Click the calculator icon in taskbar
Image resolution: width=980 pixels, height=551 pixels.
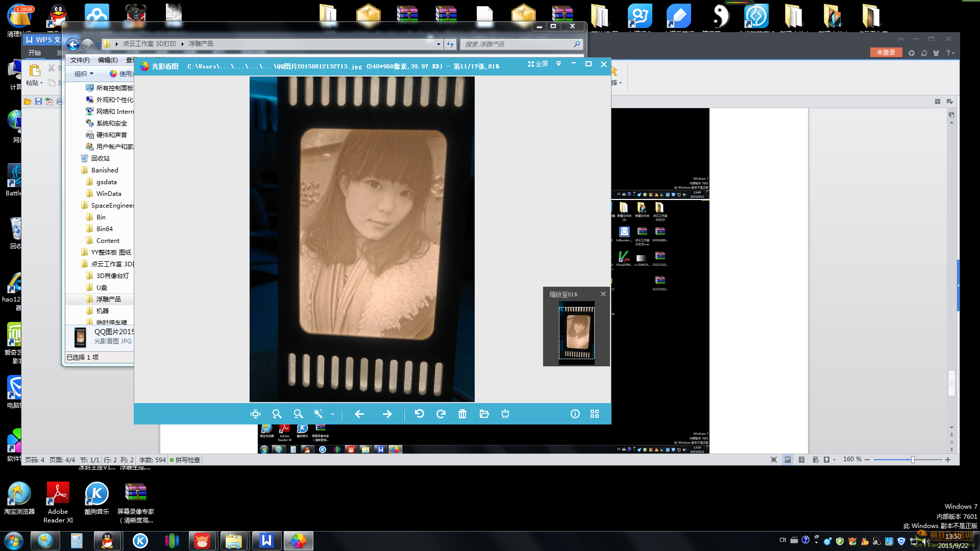tap(77, 541)
